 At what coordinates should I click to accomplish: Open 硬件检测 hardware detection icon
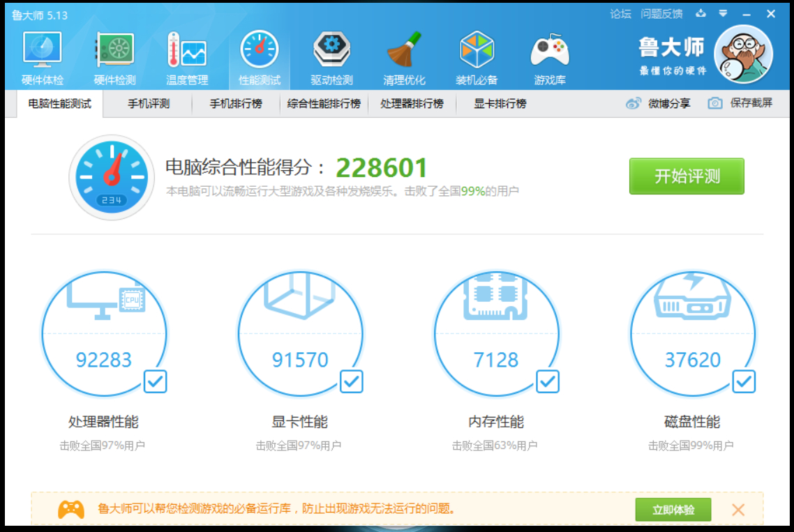click(115, 58)
